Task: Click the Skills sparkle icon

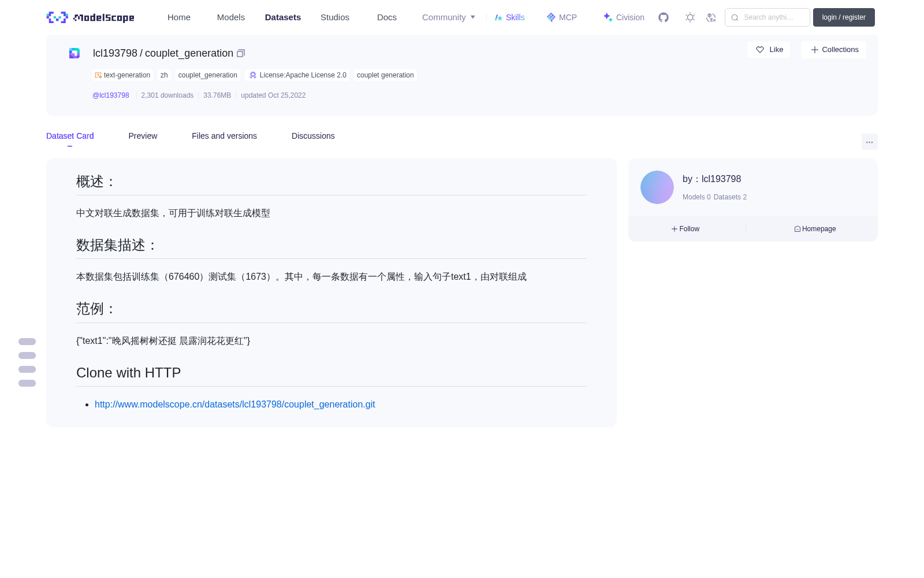Action: tap(498, 17)
